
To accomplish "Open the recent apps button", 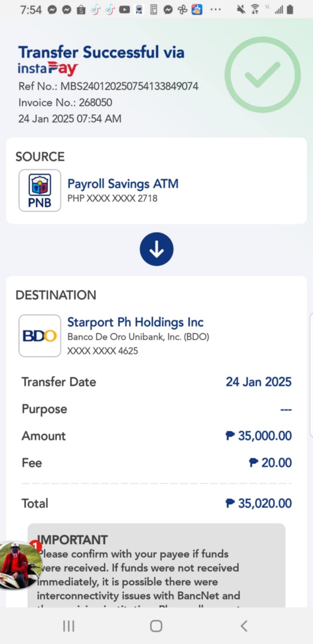I will point(69,626).
